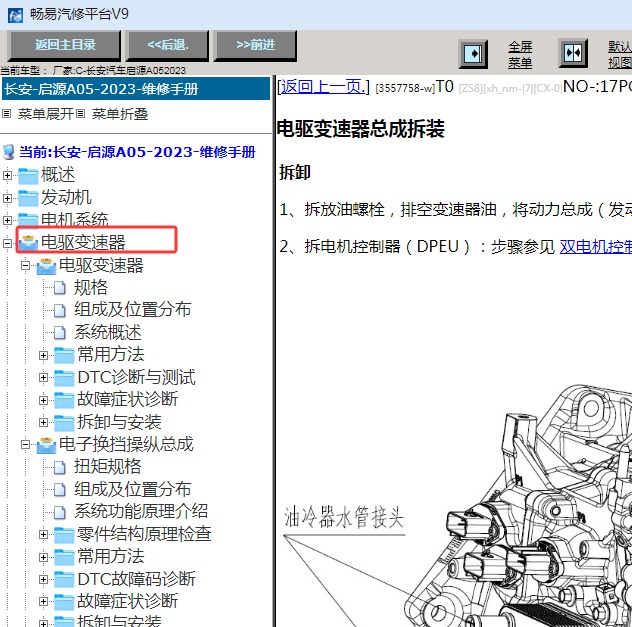Image resolution: width=632 pixels, height=627 pixels.
Task: Click the computer icon beside 当前 manual title
Action: (8, 152)
